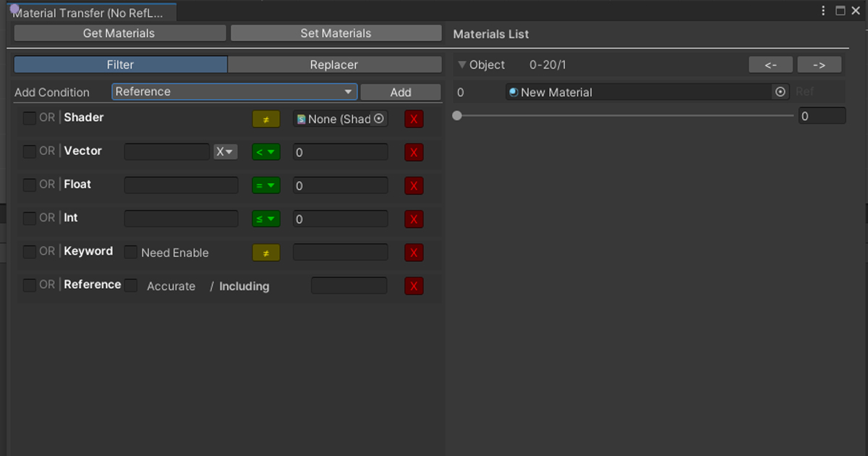This screenshot has height=456, width=868.
Task: Open the Reference condition type dropdown
Action: tap(233, 92)
